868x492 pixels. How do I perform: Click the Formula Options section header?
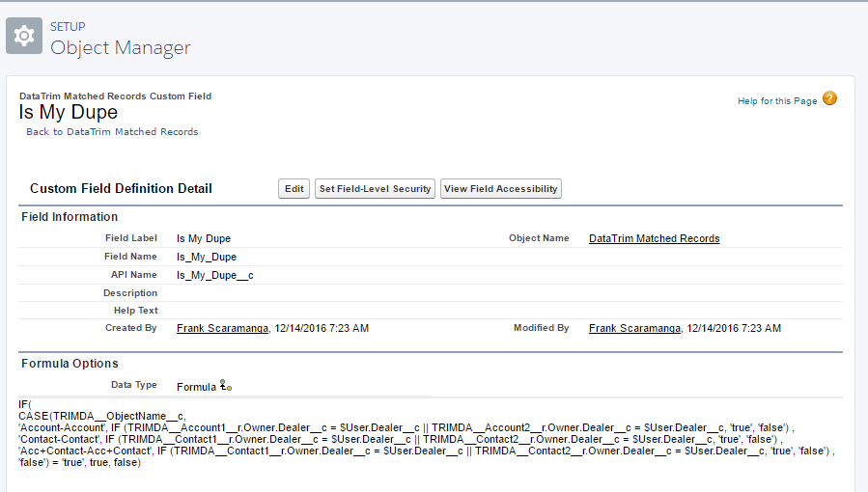pos(70,363)
